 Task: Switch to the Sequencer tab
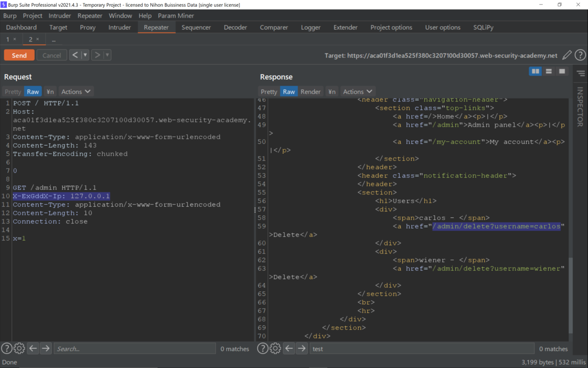[196, 27]
